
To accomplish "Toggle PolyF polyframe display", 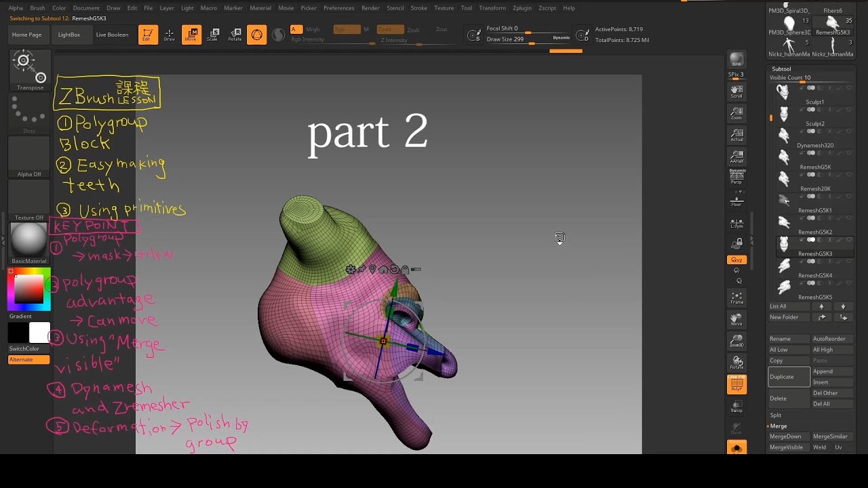I will (736, 385).
